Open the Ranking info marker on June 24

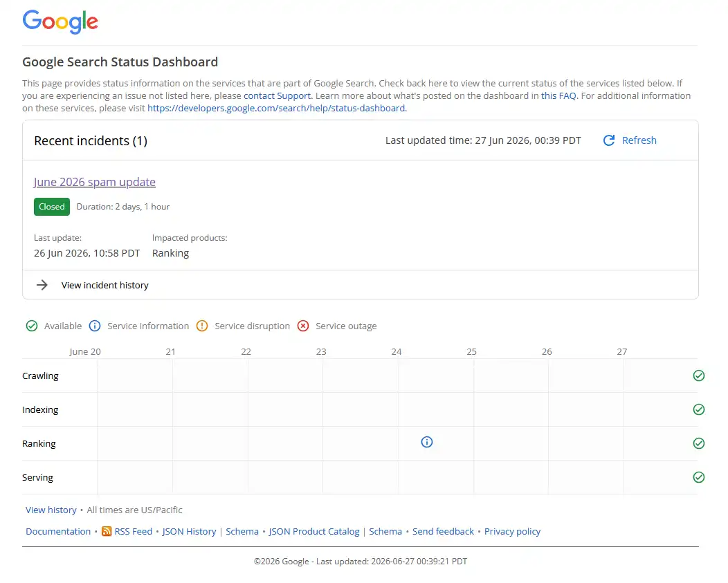pos(427,442)
